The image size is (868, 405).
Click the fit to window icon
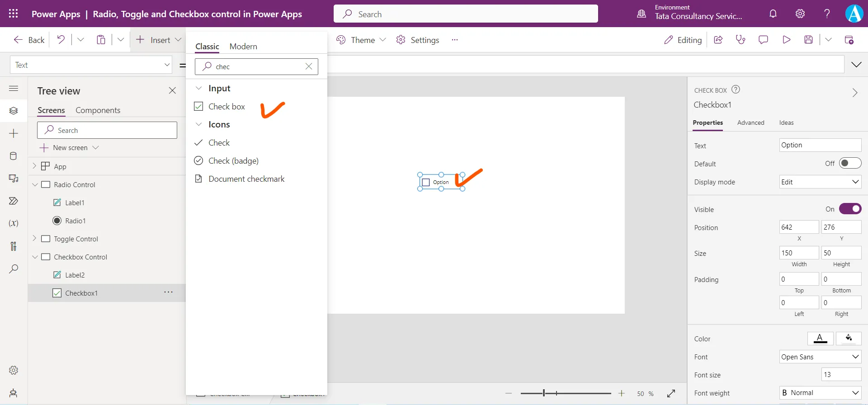pos(671,394)
